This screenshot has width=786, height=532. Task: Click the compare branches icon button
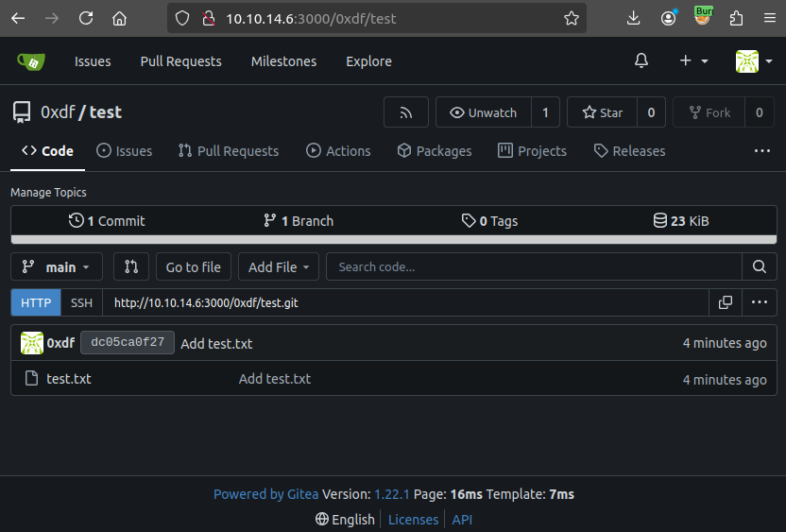131,267
